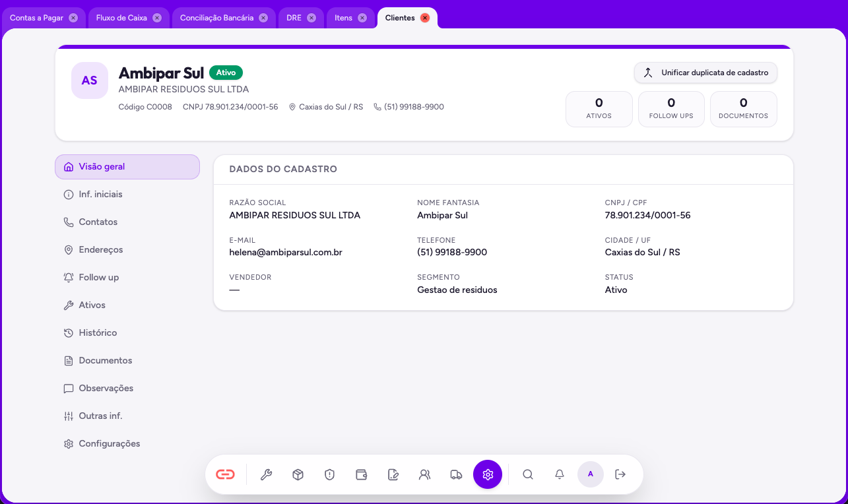Open Observações in the sidebar

[x=127, y=389]
